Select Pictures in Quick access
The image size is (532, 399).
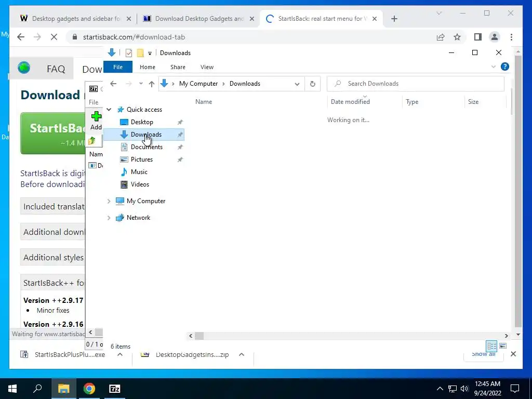click(x=141, y=159)
